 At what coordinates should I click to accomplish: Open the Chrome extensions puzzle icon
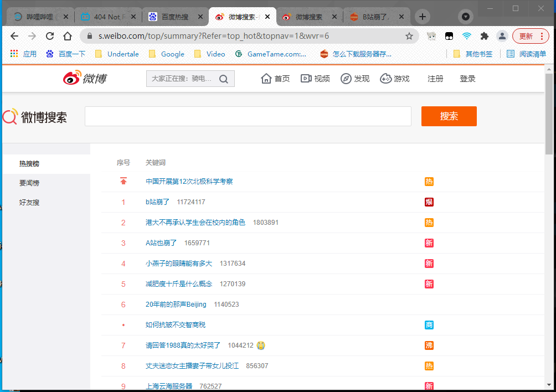tap(485, 36)
